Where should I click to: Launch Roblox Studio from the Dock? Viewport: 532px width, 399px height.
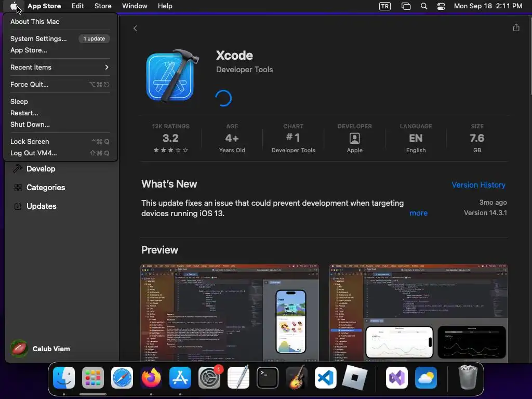coord(354,378)
